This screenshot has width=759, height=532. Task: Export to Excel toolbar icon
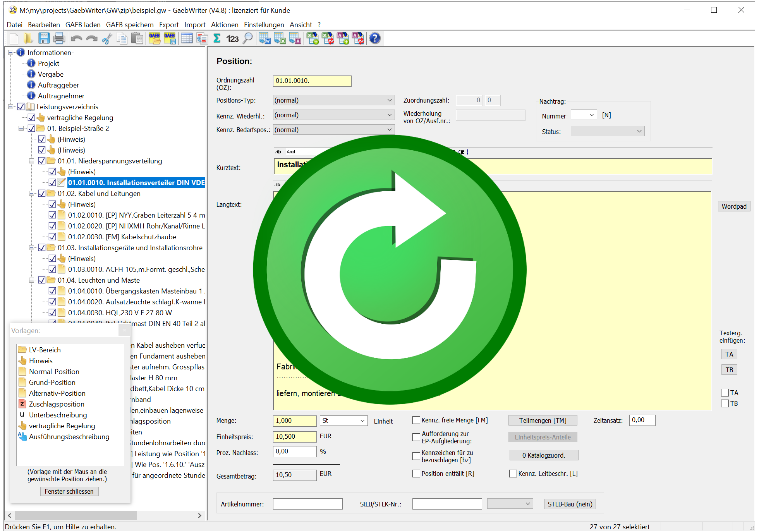[280, 38]
